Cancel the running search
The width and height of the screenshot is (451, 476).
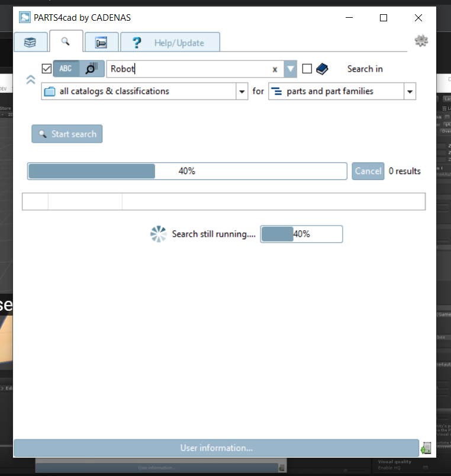(368, 171)
